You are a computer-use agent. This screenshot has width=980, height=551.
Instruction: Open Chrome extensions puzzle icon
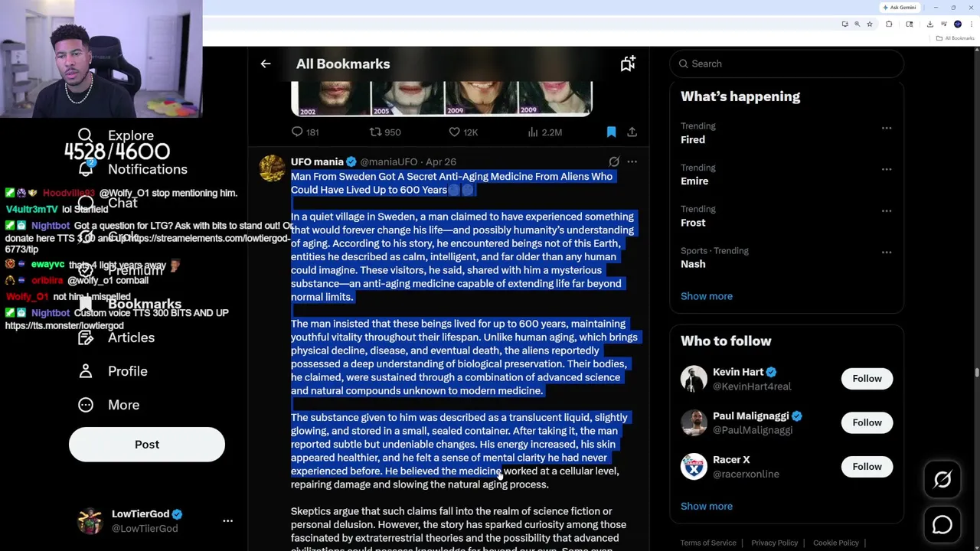click(889, 24)
